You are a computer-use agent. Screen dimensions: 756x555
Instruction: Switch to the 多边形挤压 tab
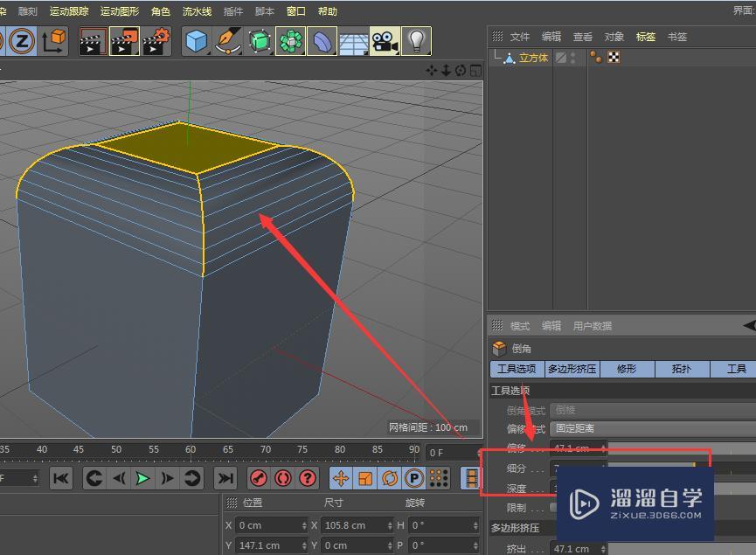pos(572,369)
